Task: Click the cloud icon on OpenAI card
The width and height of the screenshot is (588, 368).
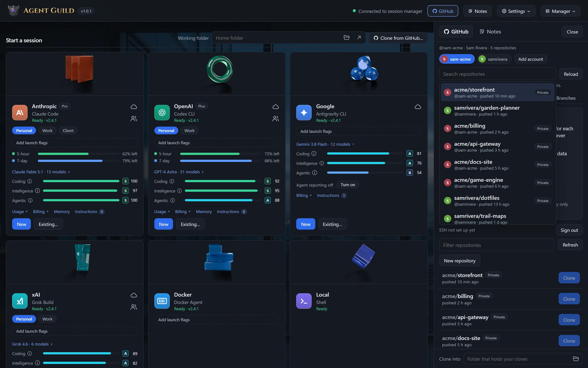Action: pyautogui.click(x=276, y=107)
